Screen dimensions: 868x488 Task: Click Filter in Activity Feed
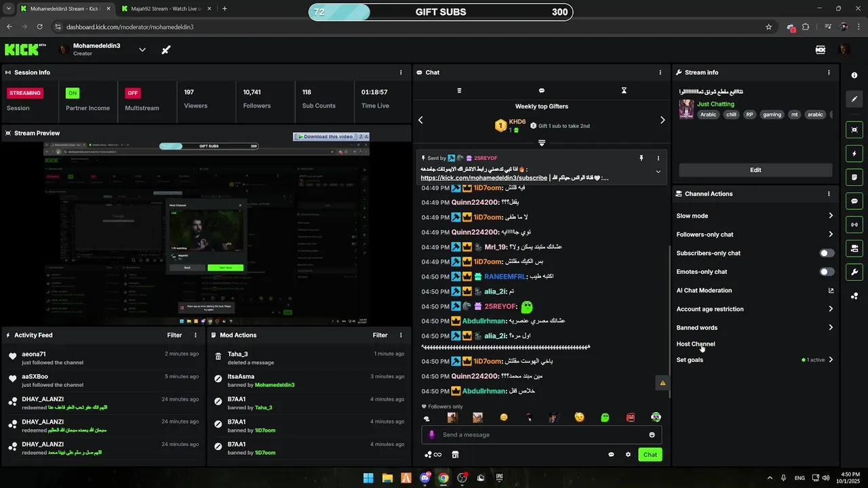click(x=175, y=335)
